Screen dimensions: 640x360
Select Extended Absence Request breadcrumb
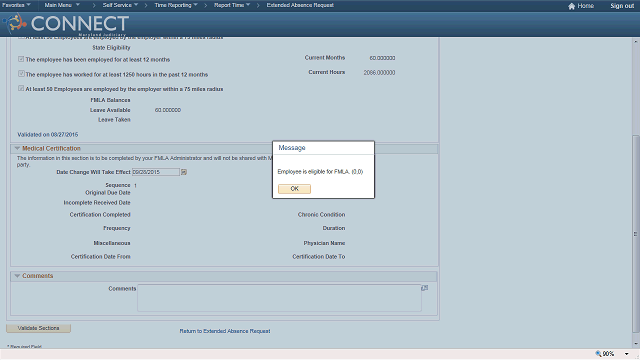(x=300, y=5)
